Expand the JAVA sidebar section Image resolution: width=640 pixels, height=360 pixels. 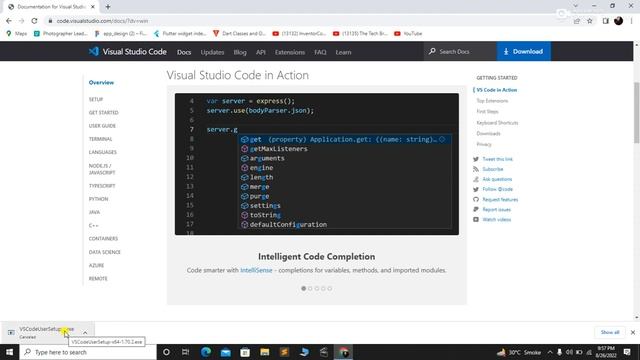(94, 212)
